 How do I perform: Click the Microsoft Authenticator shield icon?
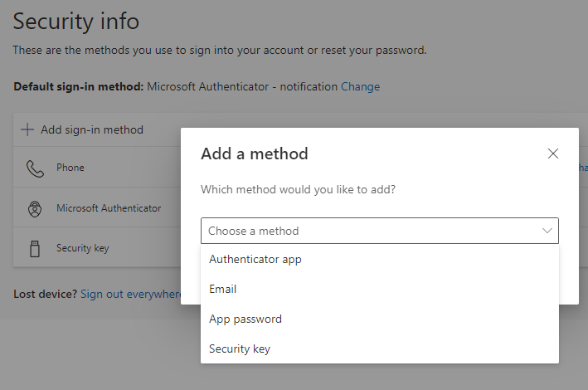[x=34, y=208]
